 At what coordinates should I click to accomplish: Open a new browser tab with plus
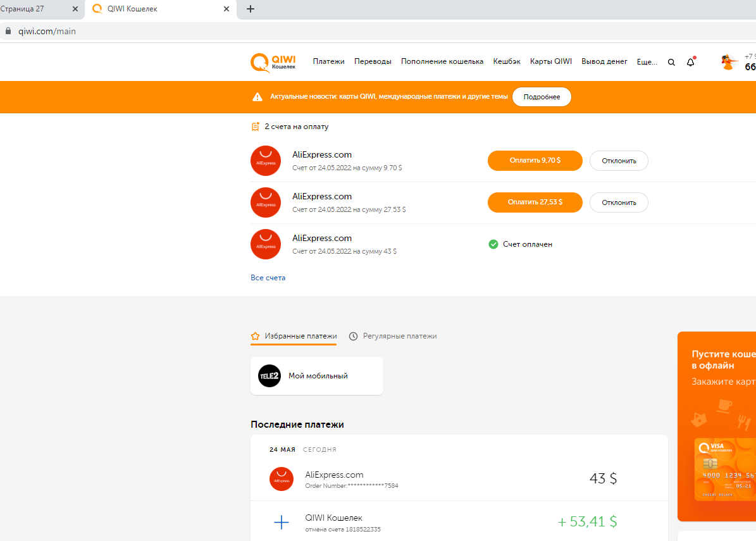pyautogui.click(x=251, y=9)
